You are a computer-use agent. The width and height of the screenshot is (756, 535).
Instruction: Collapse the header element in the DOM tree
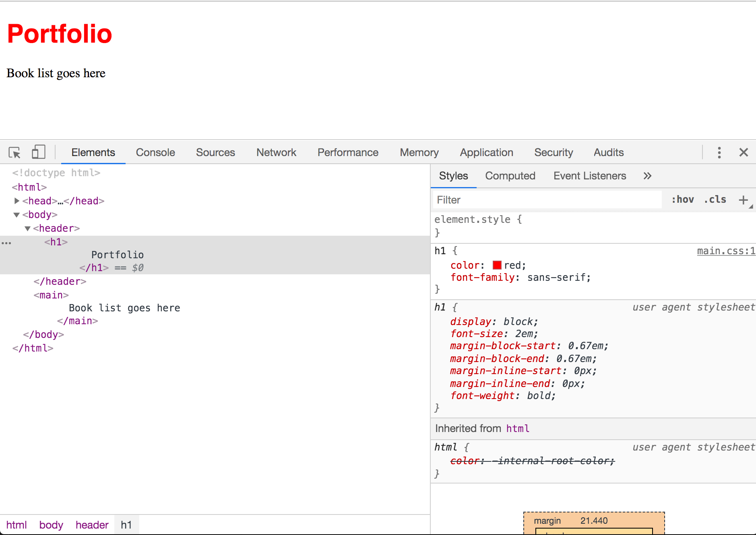(27, 228)
